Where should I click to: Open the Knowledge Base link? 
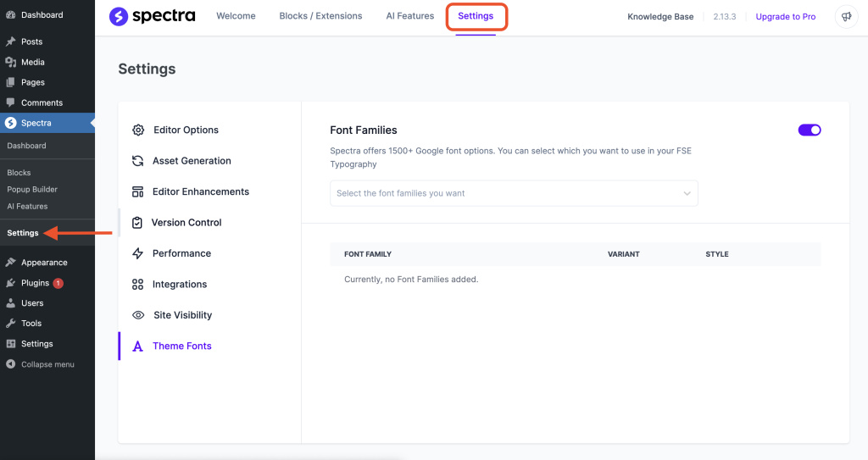659,17
